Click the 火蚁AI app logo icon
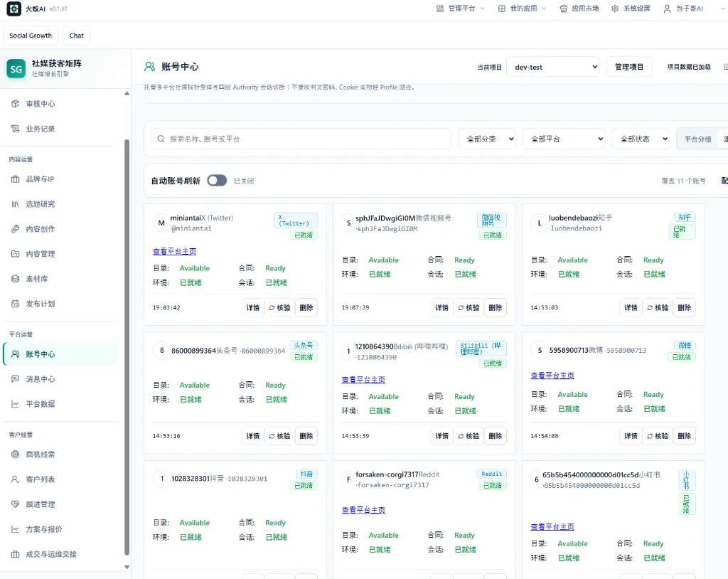This screenshot has width=728, height=579. (14, 9)
